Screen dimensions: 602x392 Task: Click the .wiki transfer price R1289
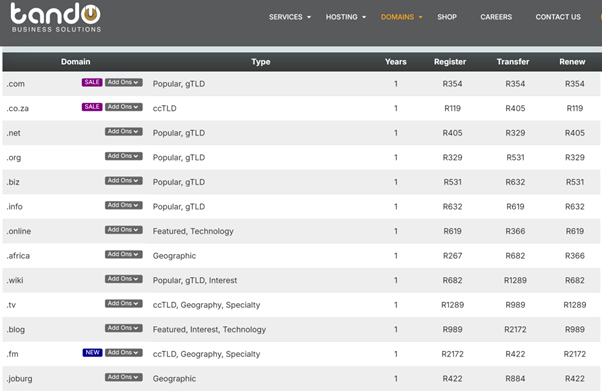click(515, 280)
